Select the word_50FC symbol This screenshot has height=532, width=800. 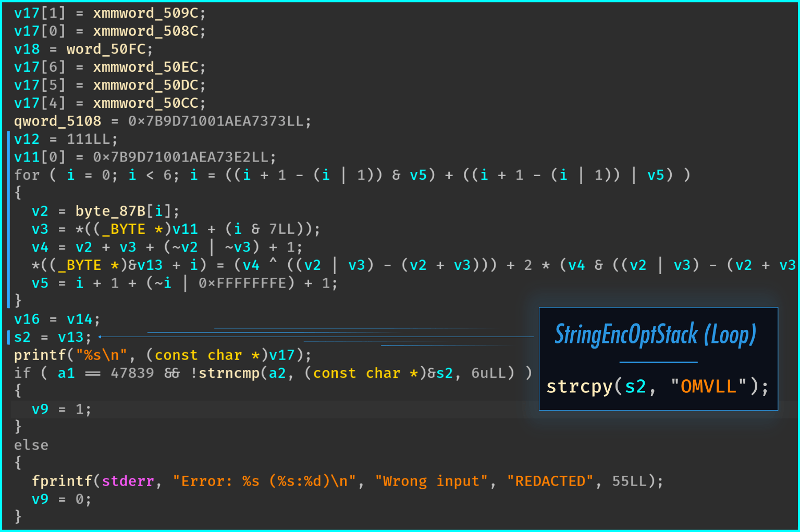tap(109, 48)
